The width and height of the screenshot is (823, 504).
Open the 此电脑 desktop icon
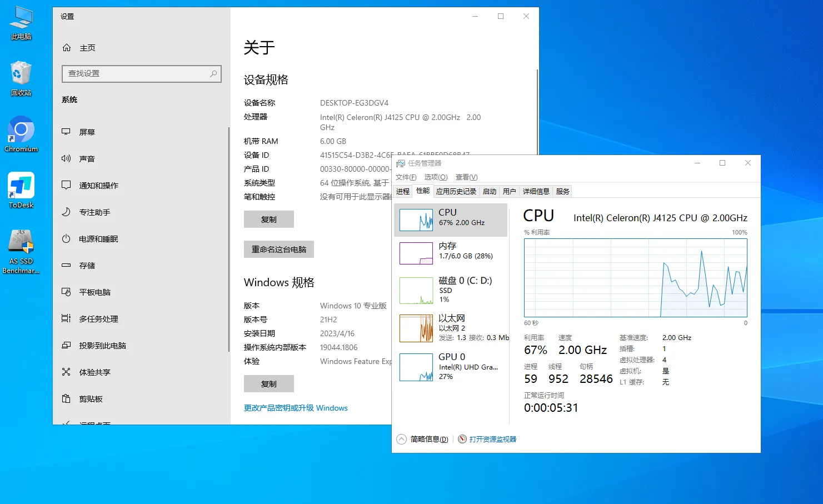21,22
